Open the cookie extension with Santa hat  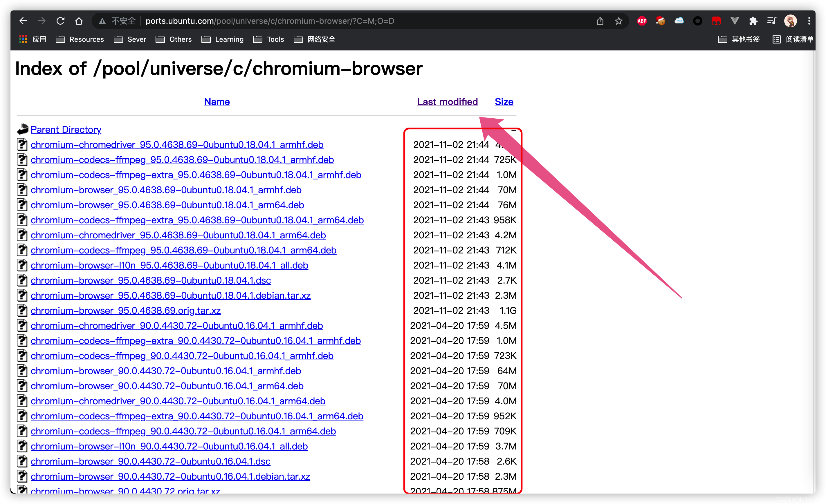coord(660,21)
